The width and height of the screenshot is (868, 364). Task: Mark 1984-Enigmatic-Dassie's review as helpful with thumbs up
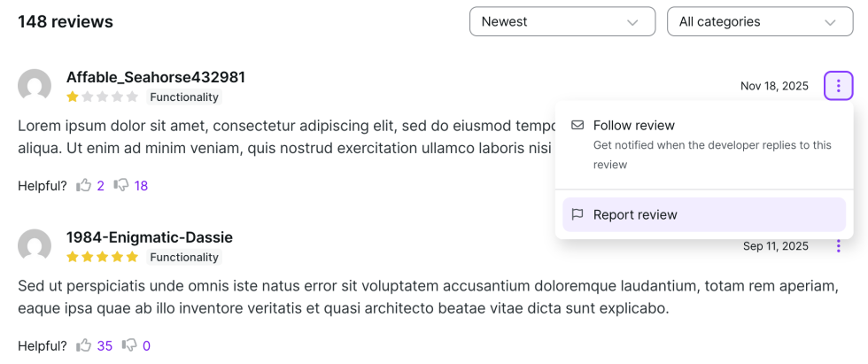(x=84, y=345)
